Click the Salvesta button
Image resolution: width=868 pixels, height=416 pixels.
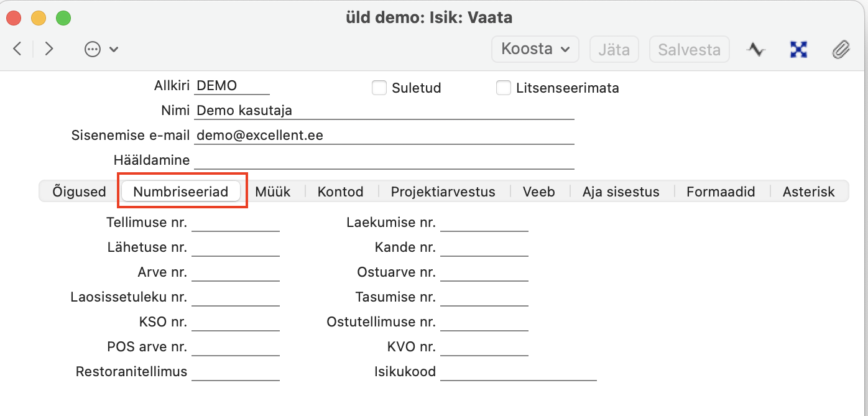[689, 49]
